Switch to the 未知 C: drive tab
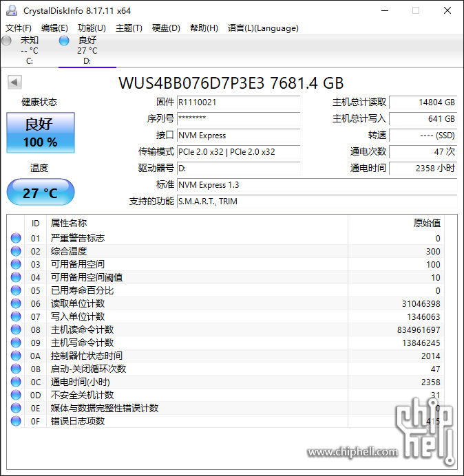 [x=29, y=50]
